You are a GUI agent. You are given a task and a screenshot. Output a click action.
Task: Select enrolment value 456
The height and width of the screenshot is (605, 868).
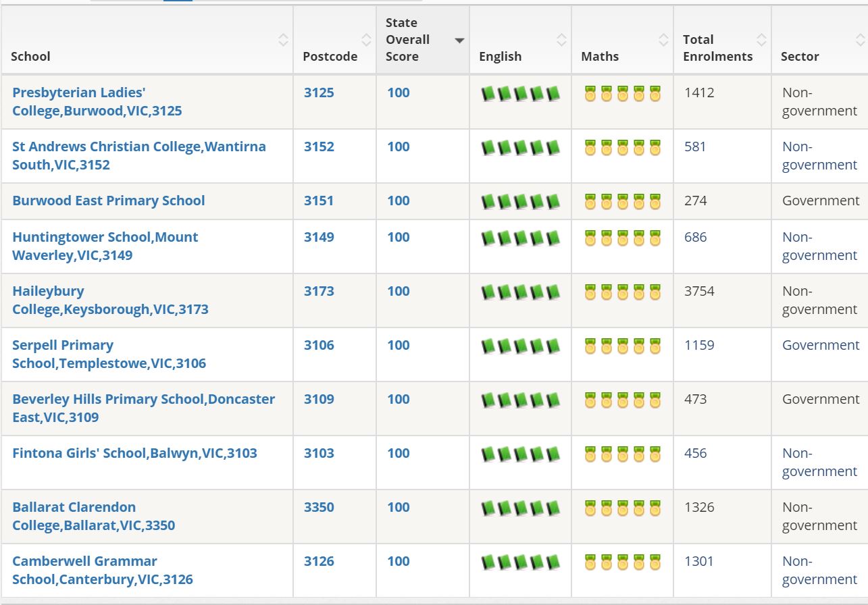coord(696,453)
